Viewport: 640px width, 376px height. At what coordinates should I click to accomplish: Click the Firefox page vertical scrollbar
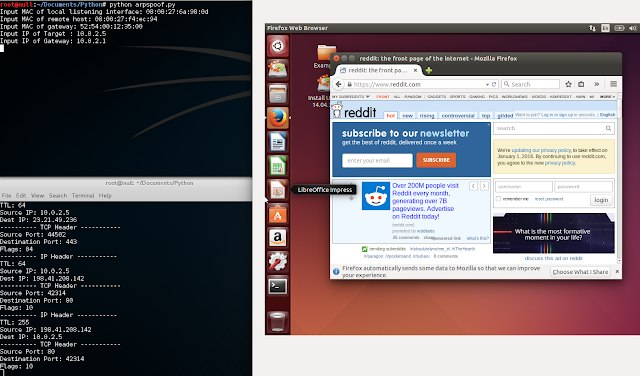click(x=619, y=178)
